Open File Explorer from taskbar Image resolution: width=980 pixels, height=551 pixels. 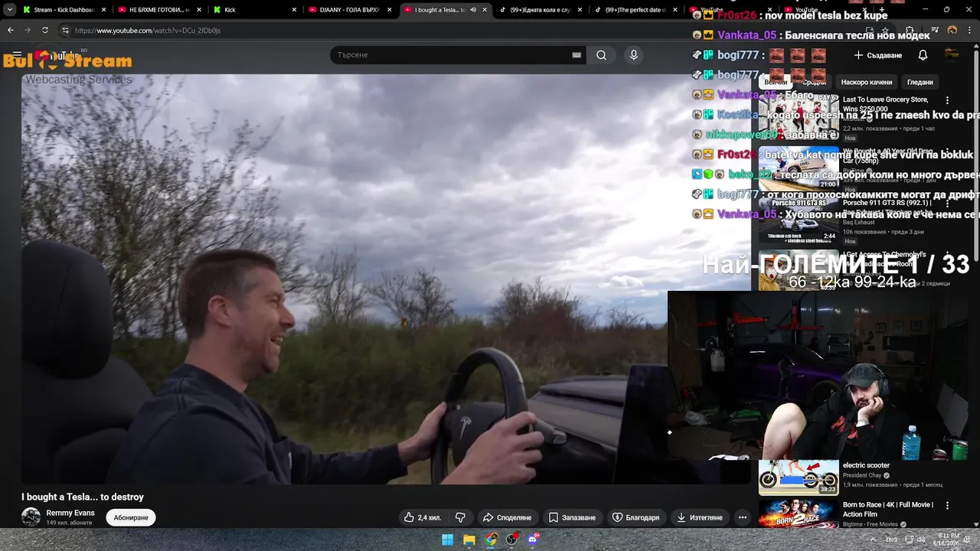(469, 540)
